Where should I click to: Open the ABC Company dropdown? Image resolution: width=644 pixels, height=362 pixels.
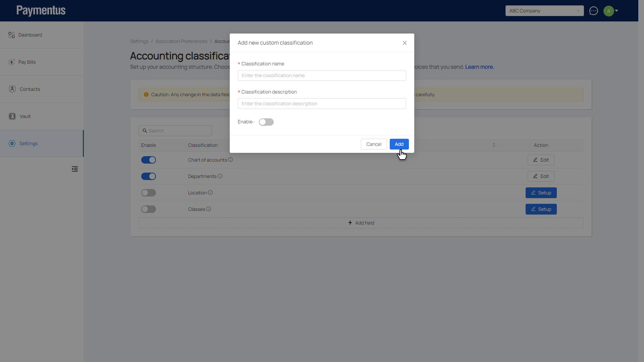point(544,11)
